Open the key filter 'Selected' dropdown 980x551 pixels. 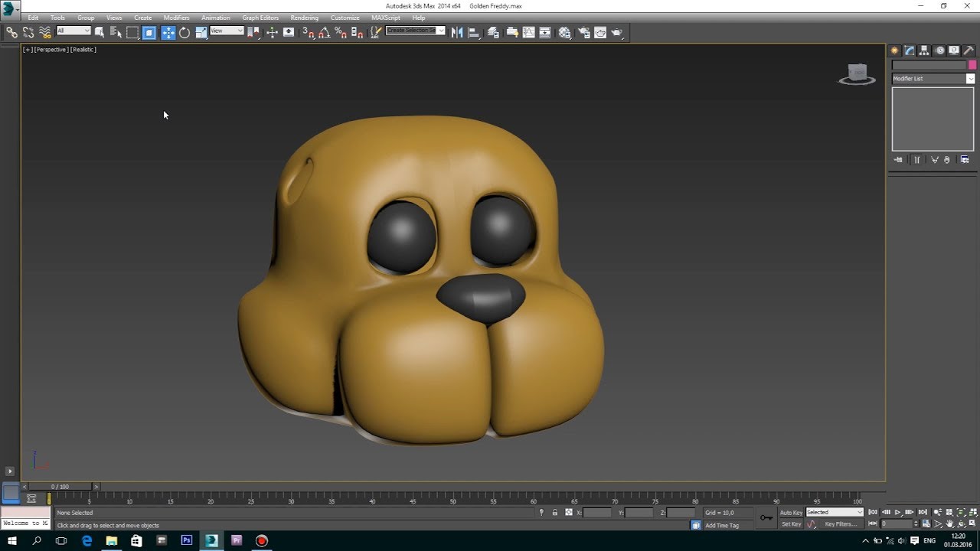(x=835, y=512)
